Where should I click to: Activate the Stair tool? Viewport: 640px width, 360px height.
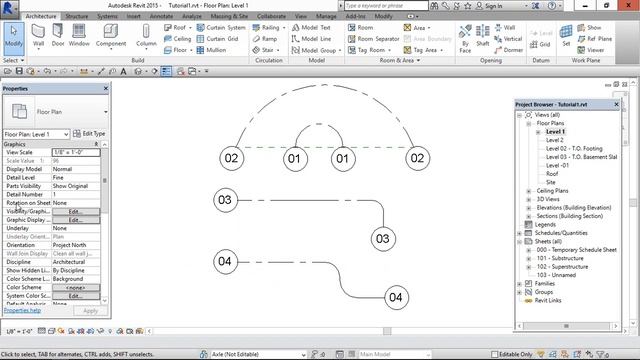point(266,50)
